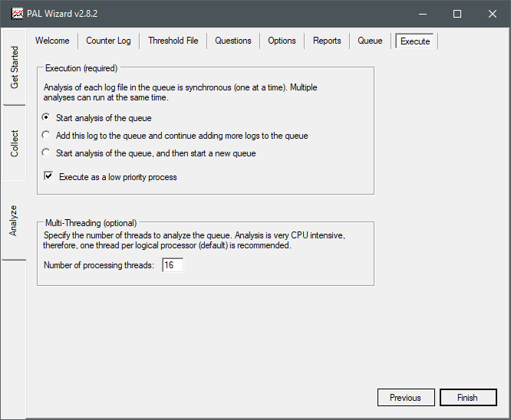The image size is (511, 420).
Task: Switch to the Counter Log tab
Action: tap(108, 41)
